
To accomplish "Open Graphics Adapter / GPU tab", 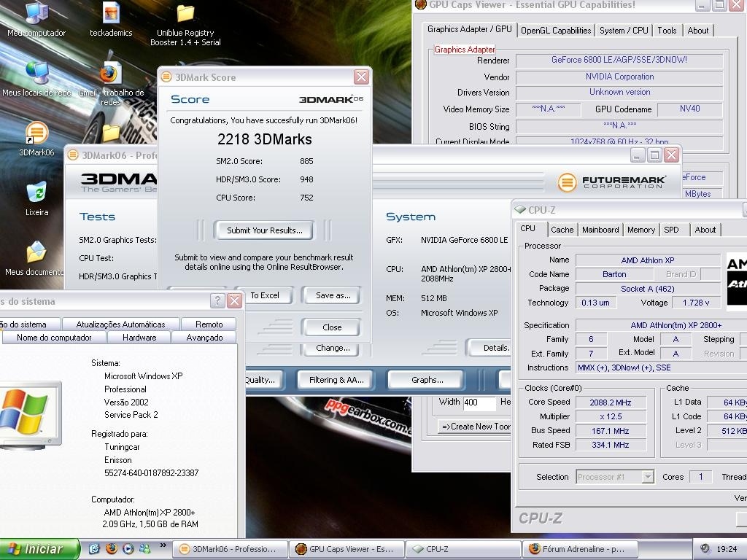I will tap(469, 29).
